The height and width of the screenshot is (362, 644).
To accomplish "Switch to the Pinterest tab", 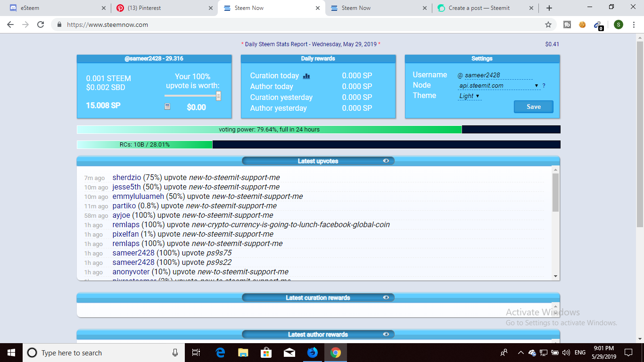I will [x=164, y=8].
